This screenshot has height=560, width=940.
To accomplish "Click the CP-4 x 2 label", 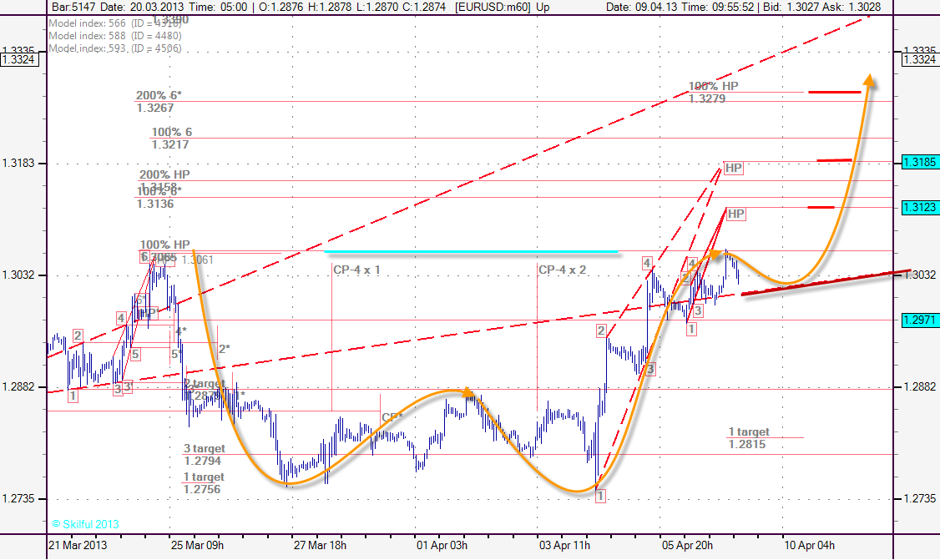I will pyautogui.click(x=562, y=270).
